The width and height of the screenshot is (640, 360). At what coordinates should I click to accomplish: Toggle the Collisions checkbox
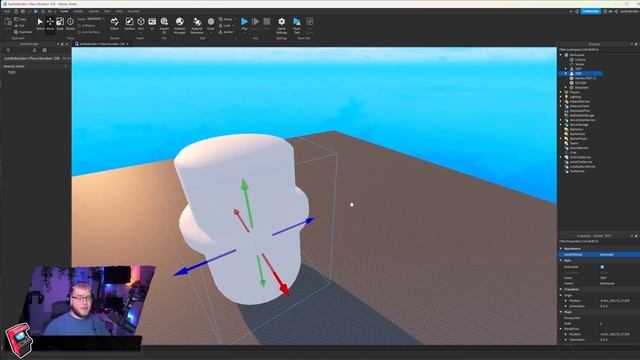(79, 26)
